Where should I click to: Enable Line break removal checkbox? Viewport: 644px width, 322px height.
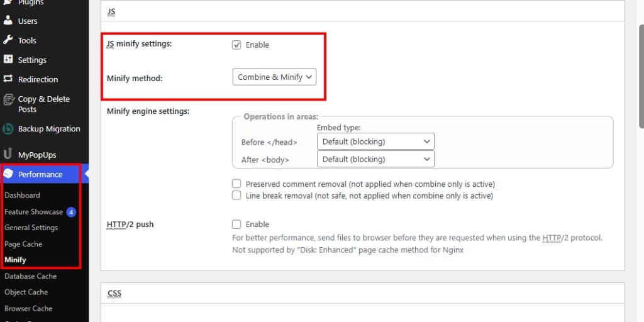pyautogui.click(x=236, y=196)
